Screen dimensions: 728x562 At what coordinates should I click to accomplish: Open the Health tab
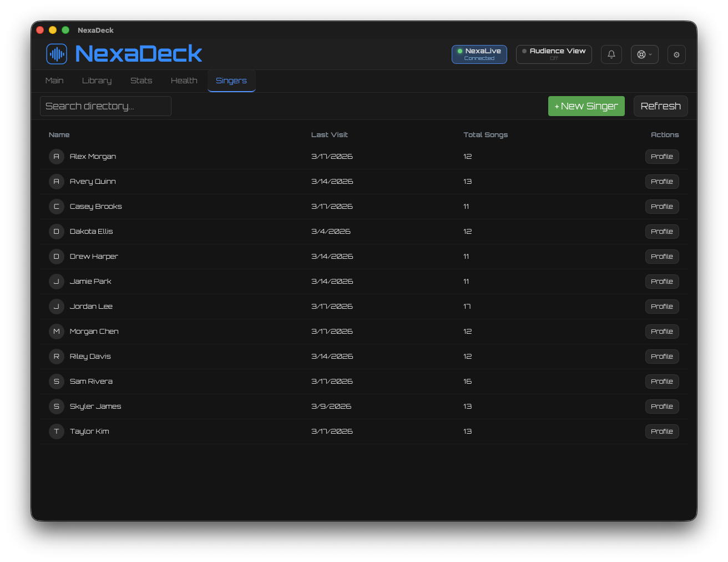pyautogui.click(x=184, y=81)
